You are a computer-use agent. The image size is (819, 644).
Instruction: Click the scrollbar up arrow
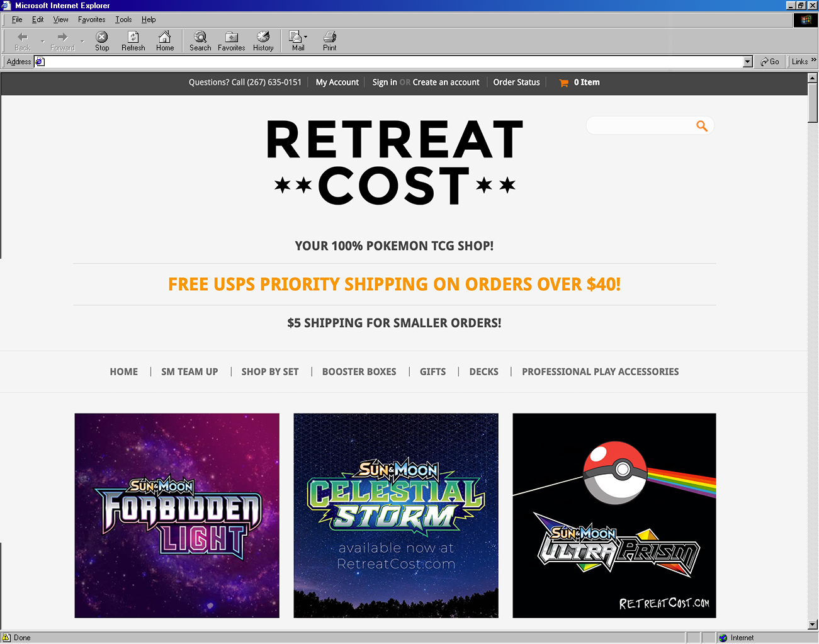[x=813, y=78]
